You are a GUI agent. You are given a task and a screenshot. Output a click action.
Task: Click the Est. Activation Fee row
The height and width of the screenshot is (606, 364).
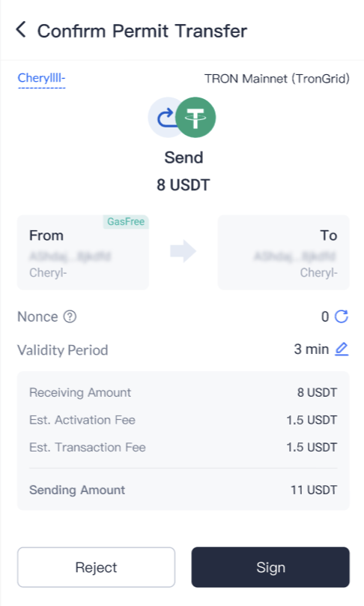[183, 420]
